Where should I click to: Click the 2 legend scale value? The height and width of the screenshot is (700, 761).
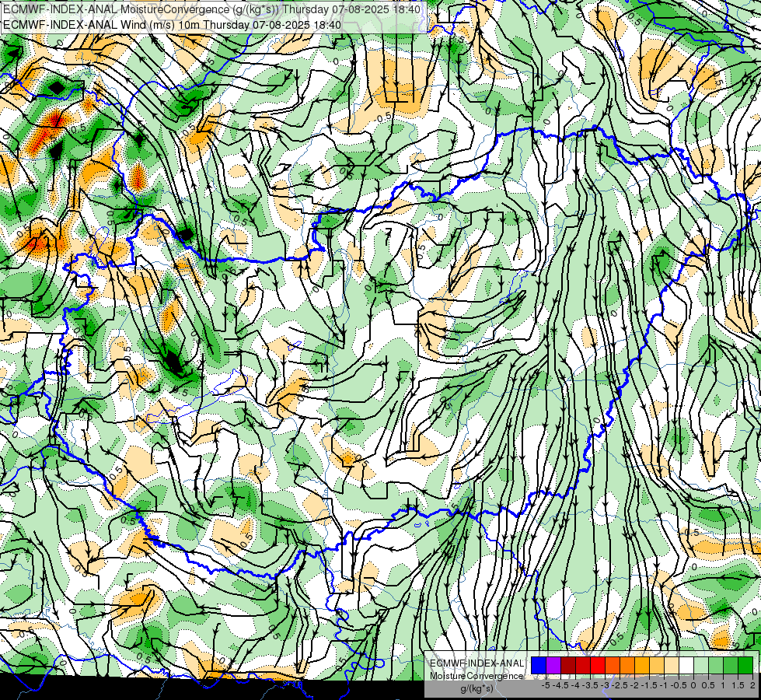tap(752, 685)
